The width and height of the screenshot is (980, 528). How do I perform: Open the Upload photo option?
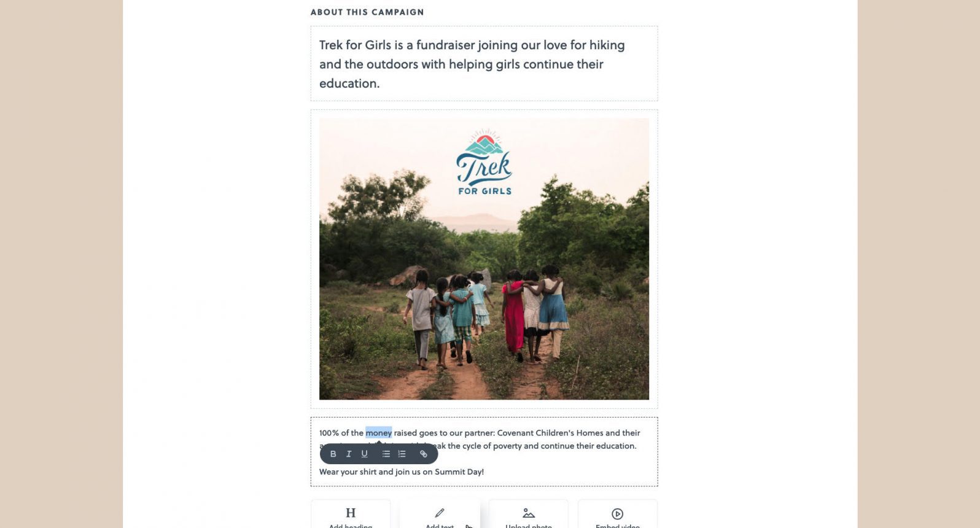tap(529, 516)
